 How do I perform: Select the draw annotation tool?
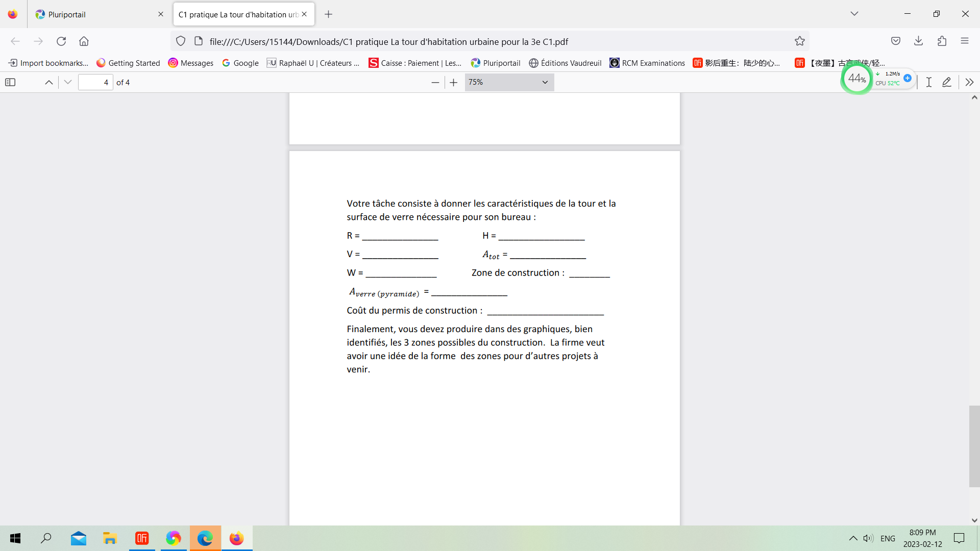pyautogui.click(x=947, y=82)
